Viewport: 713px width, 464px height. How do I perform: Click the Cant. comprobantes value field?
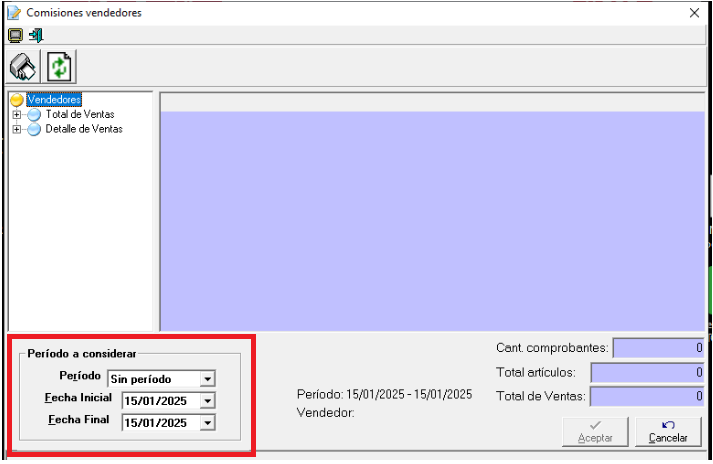tap(658, 348)
